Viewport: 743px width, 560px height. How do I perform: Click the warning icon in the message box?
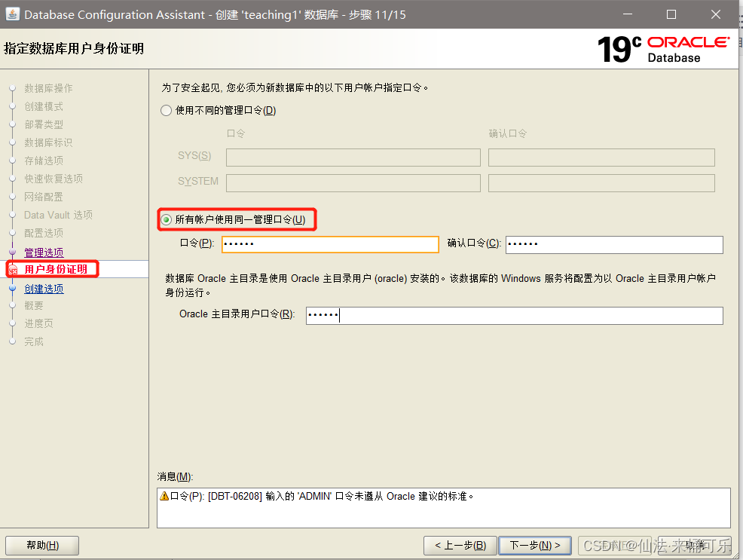164,496
